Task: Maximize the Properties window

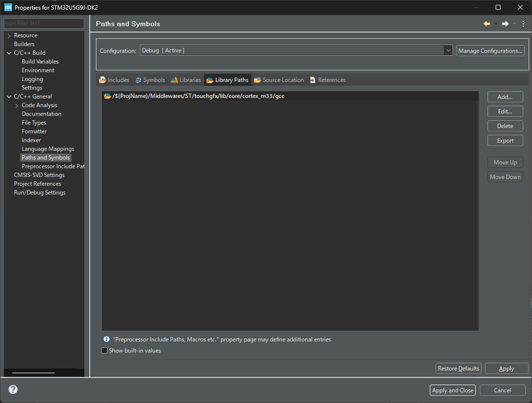Action: 498,7
